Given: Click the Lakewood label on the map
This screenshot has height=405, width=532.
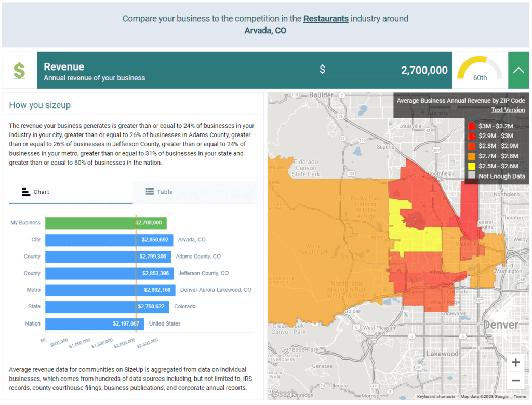Looking at the screenshot, I should pyautogui.click(x=443, y=354).
